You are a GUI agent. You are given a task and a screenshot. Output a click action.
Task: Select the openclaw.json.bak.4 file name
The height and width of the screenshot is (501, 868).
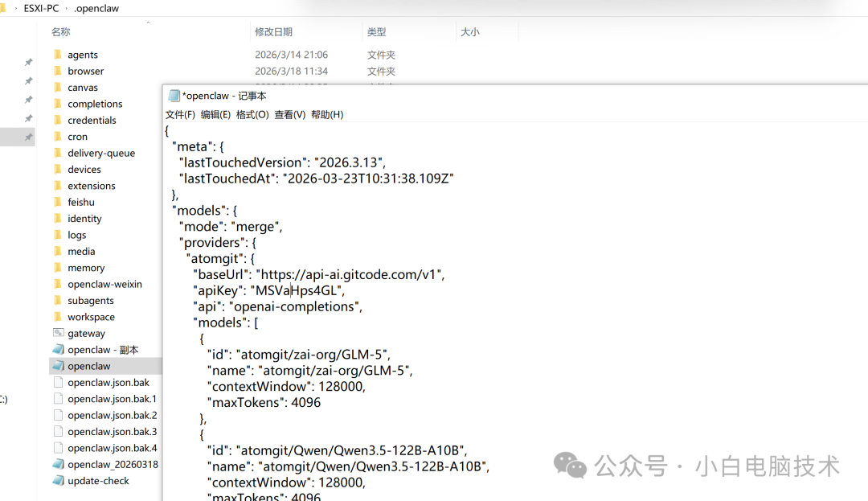[x=113, y=448]
